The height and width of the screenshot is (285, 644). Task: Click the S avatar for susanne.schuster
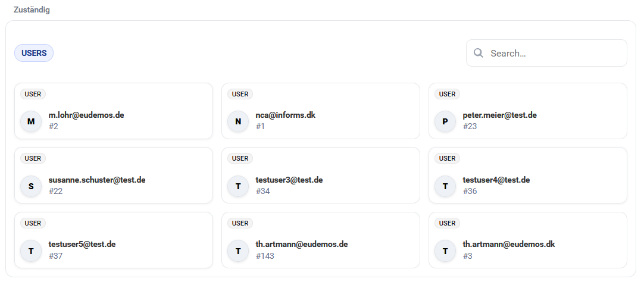point(31,186)
